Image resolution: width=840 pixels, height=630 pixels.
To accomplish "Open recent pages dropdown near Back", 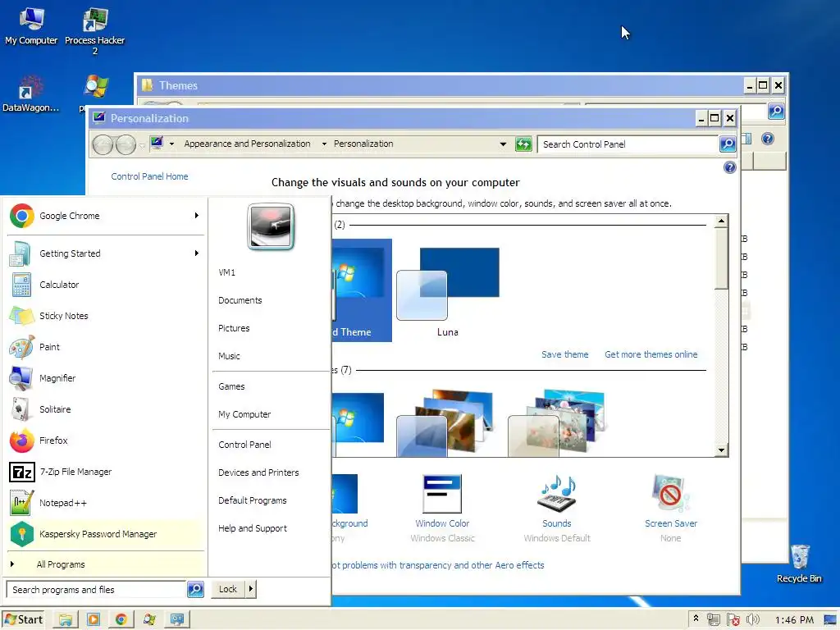I will (142, 145).
